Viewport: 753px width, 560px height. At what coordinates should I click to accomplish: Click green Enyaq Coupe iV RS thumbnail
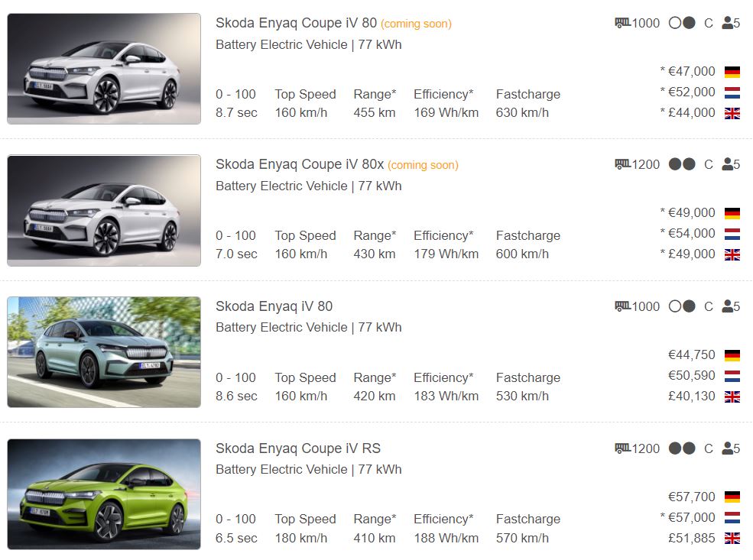coord(104,494)
